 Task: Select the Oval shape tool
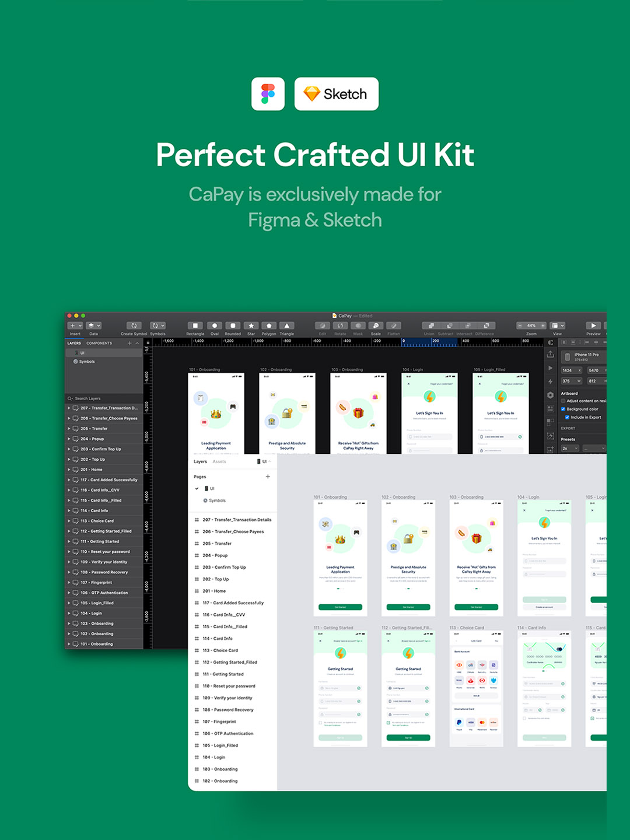pyautogui.click(x=214, y=326)
